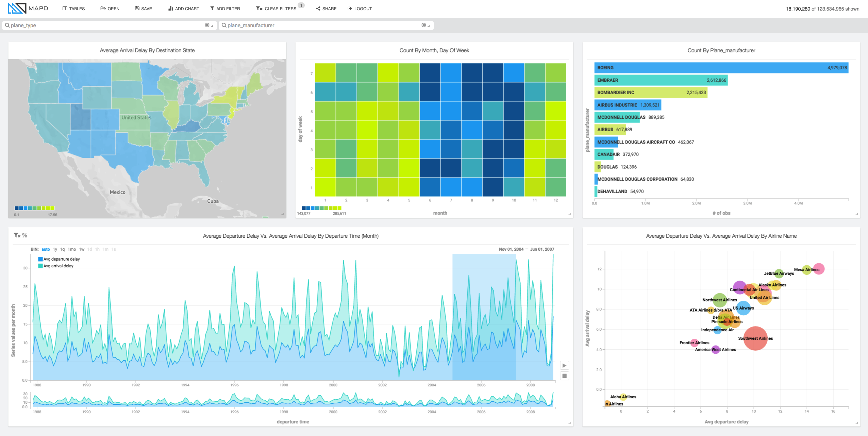Play the time range animation
Screen dimensions: 868x436
pyautogui.click(x=564, y=365)
